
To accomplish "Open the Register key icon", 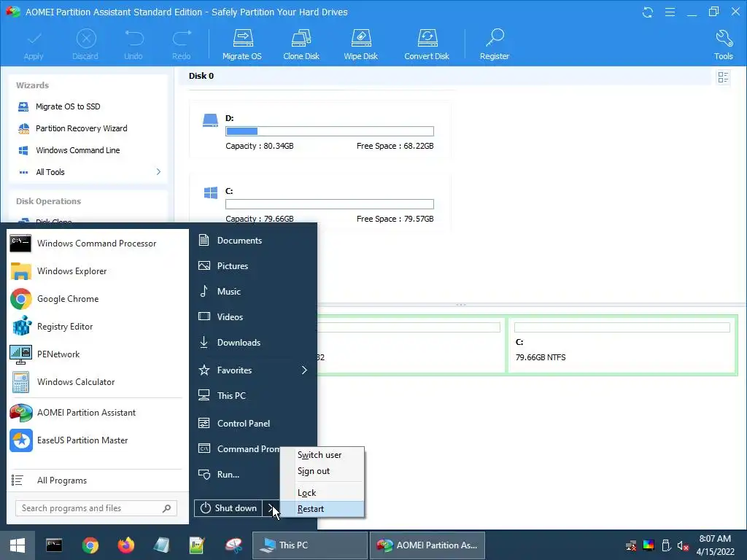I will pos(495,44).
